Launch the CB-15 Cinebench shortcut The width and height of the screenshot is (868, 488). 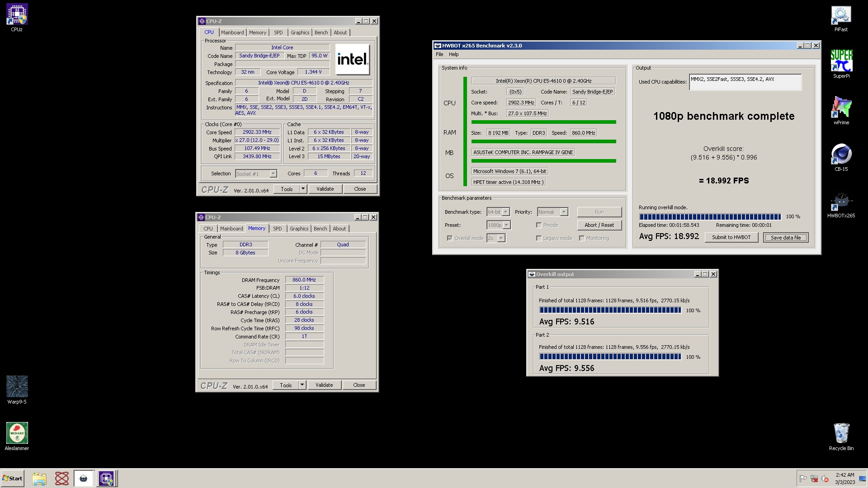tap(841, 157)
